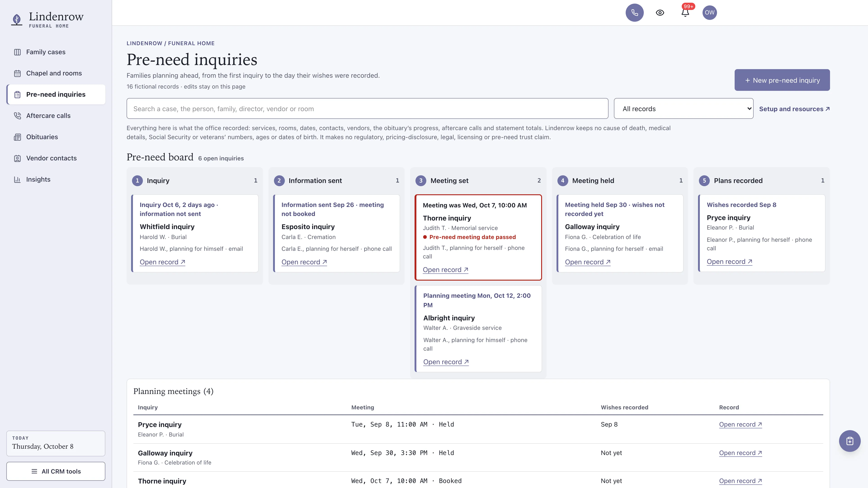Click the 'Wed, Sep 30, 3:30 PM · Held' cell
868x488 pixels.
click(x=402, y=453)
